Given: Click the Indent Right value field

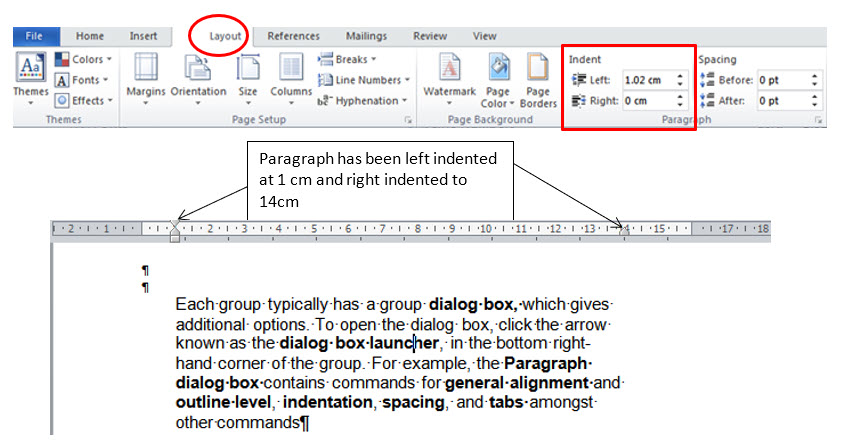Looking at the screenshot, I should tap(648, 101).
